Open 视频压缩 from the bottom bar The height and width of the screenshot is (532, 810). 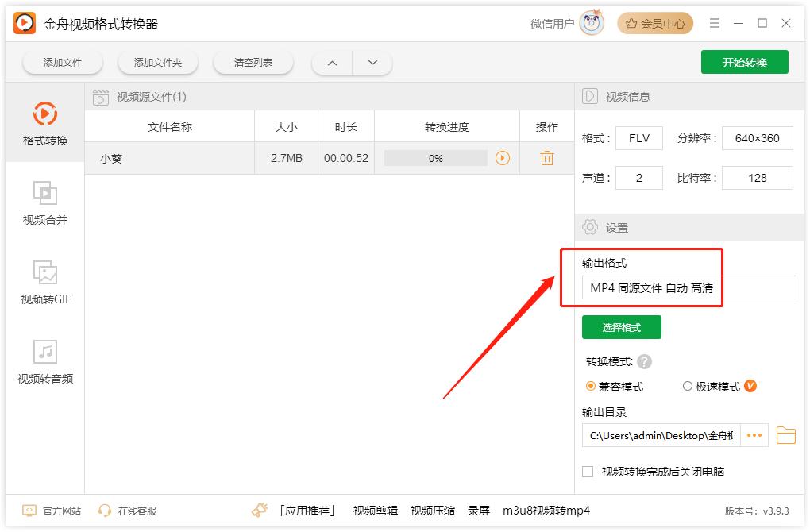[x=433, y=511]
